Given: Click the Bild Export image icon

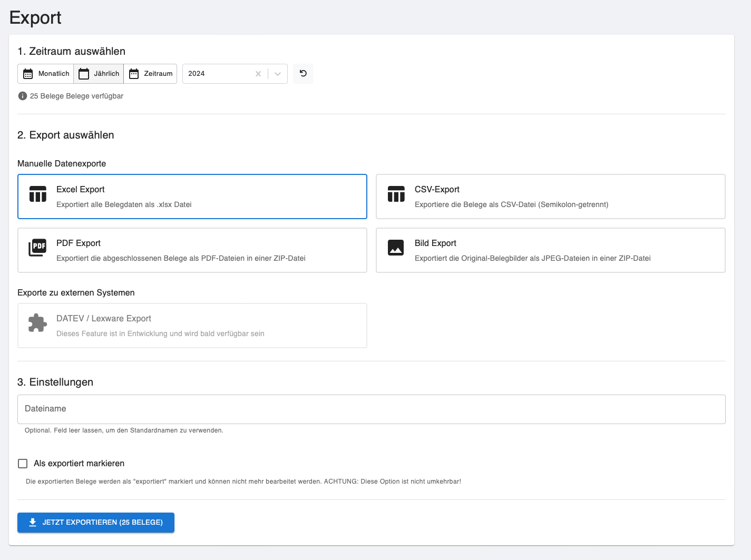Looking at the screenshot, I should (x=396, y=248).
